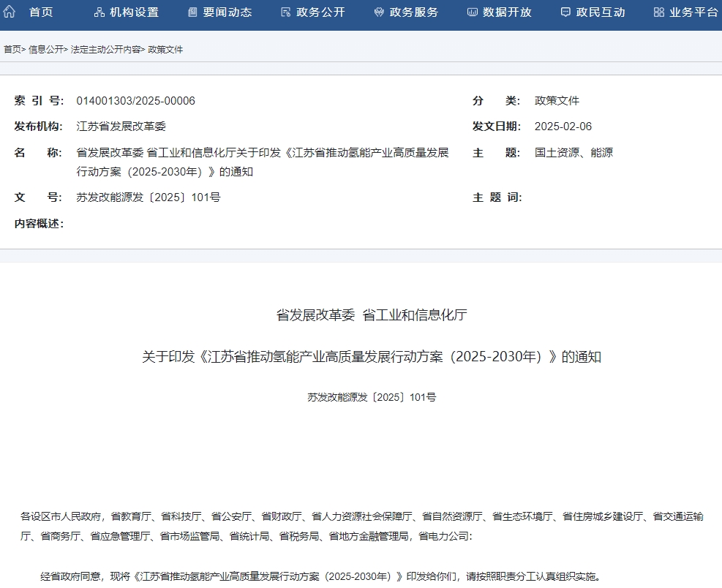Screen dimensions: 722x588
Task: Click the 机构设置 organization icon
Action: 98,11
